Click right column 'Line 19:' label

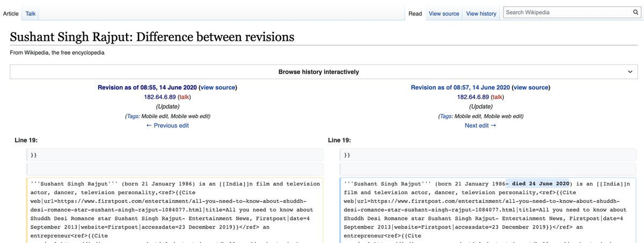pyautogui.click(x=339, y=140)
